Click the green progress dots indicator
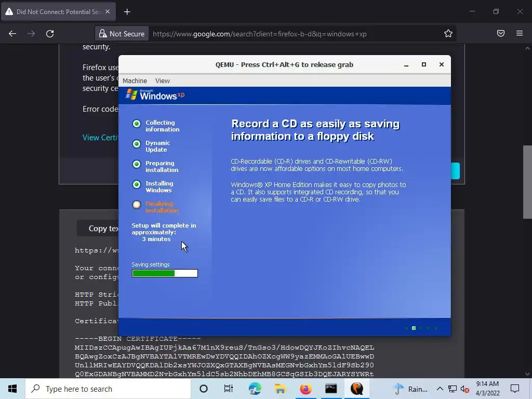Viewport: 532px width, 399px height. click(x=421, y=328)
